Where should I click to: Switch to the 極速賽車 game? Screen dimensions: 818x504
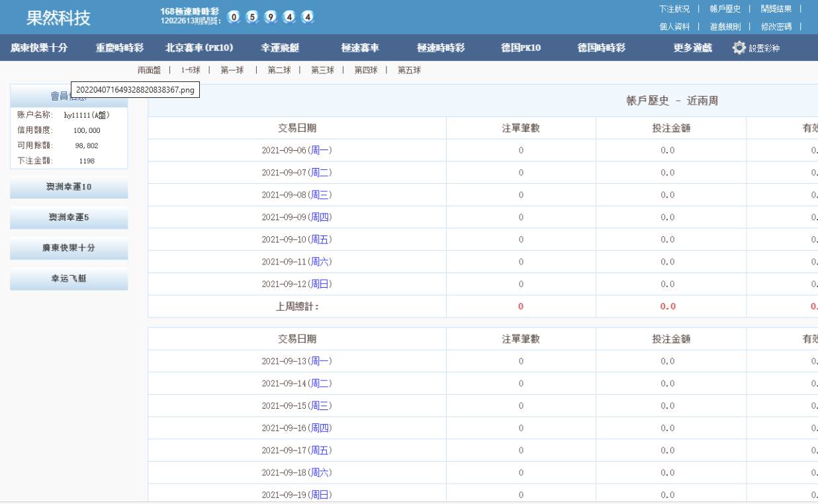click(x=360, y=48)
